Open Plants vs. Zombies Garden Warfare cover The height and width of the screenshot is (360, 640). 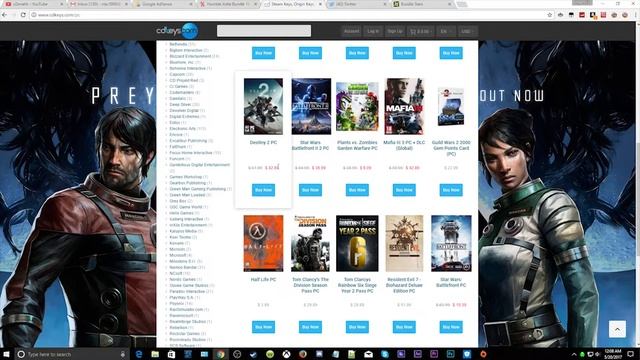(x=357, y=107)
